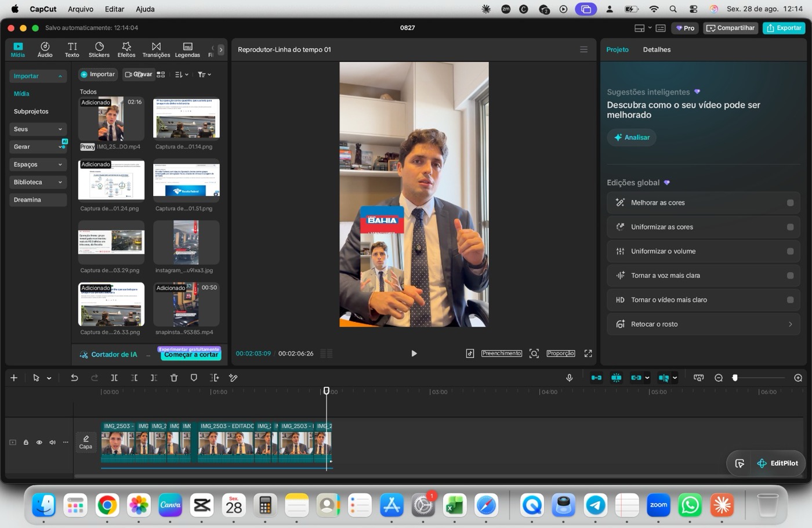This screenshot has height=528, width=812.
Task: Open the music note icon under the preview
Action: (470, 353)
